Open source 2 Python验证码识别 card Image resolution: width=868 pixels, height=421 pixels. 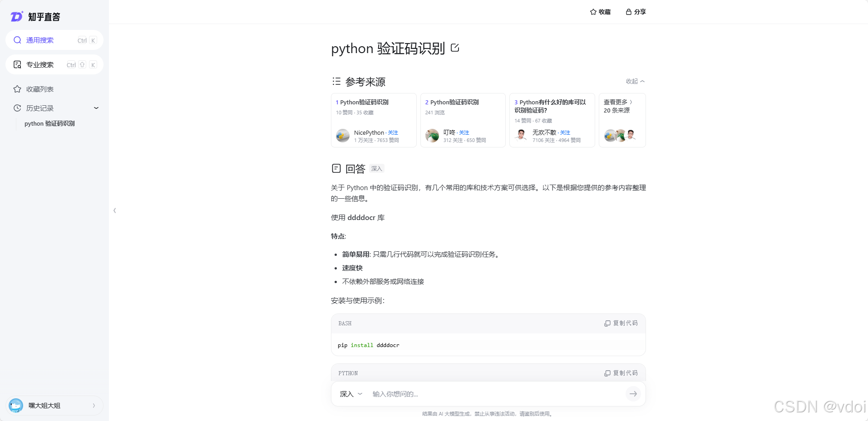pos(463,120)
